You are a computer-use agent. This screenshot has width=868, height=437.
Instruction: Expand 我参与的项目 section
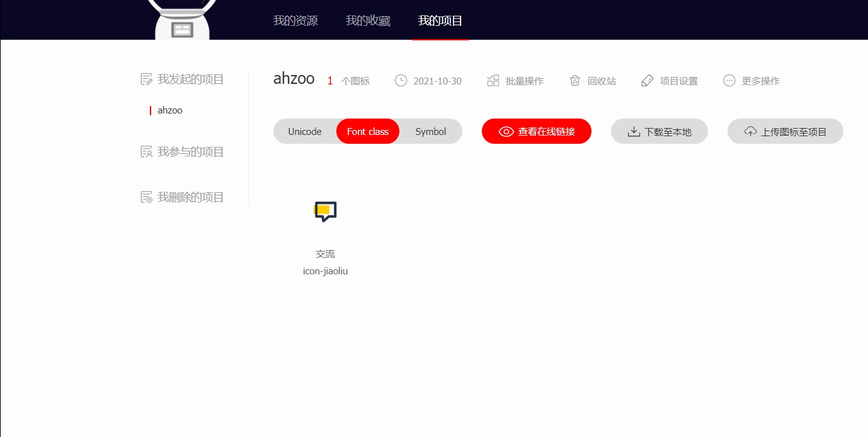click(x=191, y=152)
